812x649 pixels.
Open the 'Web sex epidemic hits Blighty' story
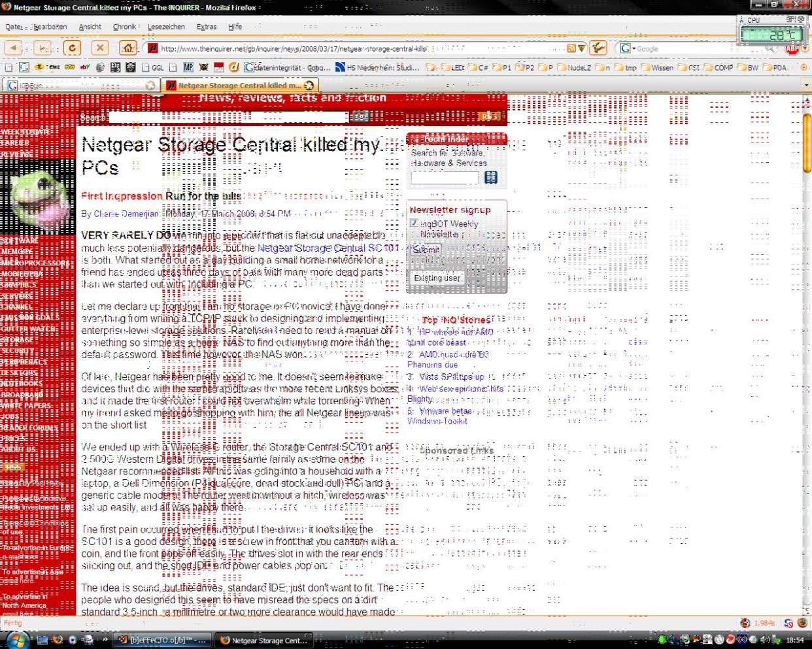pyautogui.click(x=455, y=393)
